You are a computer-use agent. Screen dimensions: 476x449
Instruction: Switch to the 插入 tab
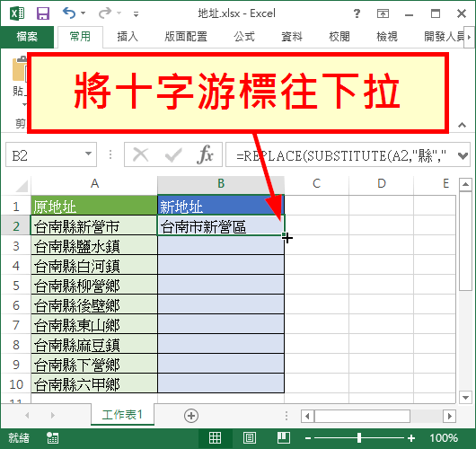tap(128, 37)
